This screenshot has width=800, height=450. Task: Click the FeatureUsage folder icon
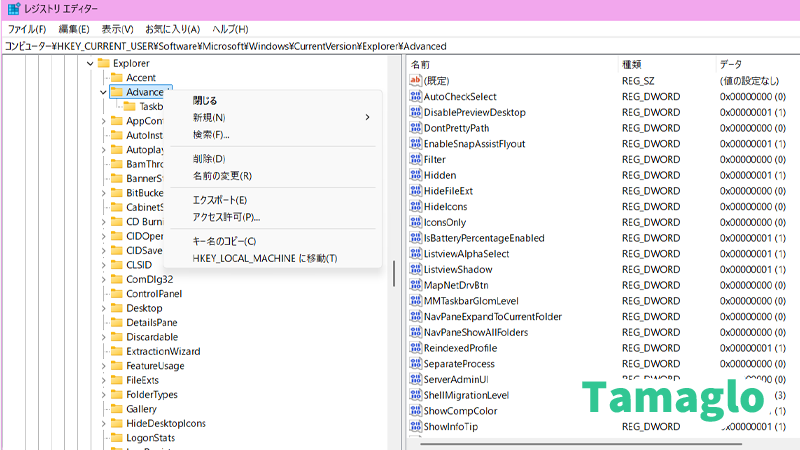click(116, 366)
